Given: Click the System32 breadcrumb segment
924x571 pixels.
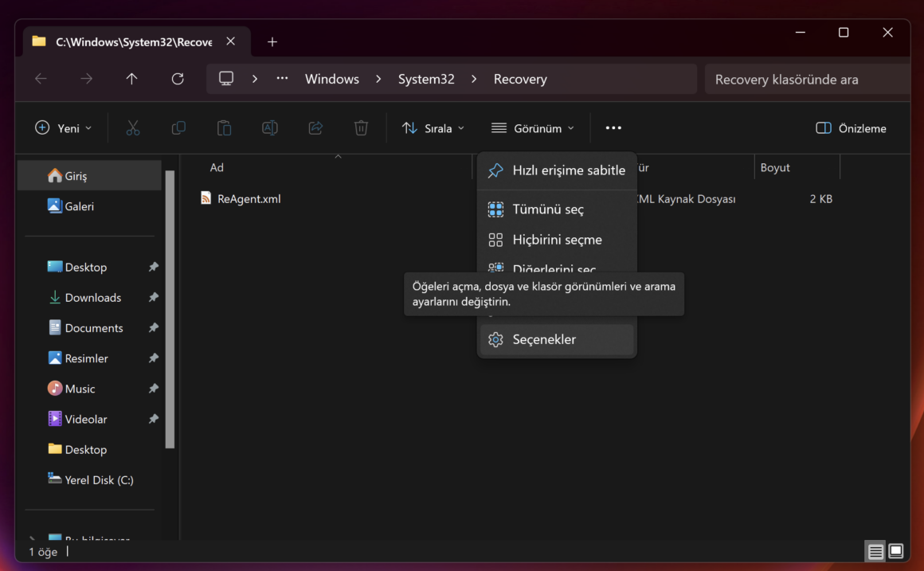Looking at the screenshot, I should [426, 79].
